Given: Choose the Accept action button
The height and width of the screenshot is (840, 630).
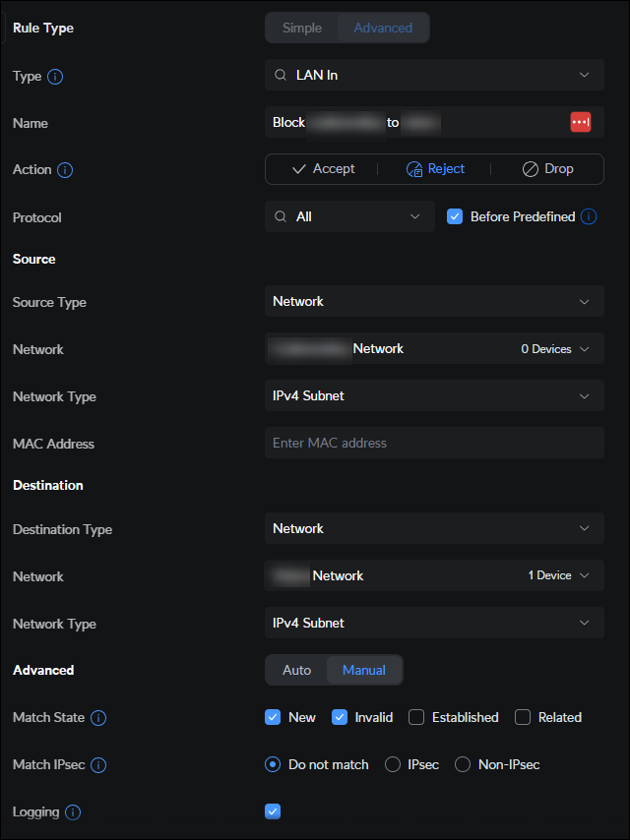Looking at the screenshot, I should pyautogui.click(x=323, y=169).
